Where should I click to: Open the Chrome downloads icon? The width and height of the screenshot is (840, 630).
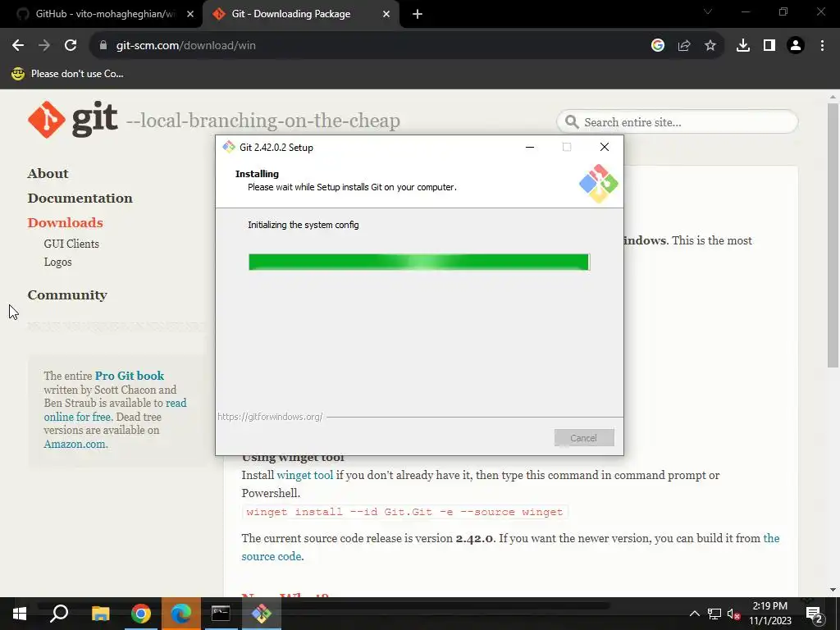coord(743,46)
